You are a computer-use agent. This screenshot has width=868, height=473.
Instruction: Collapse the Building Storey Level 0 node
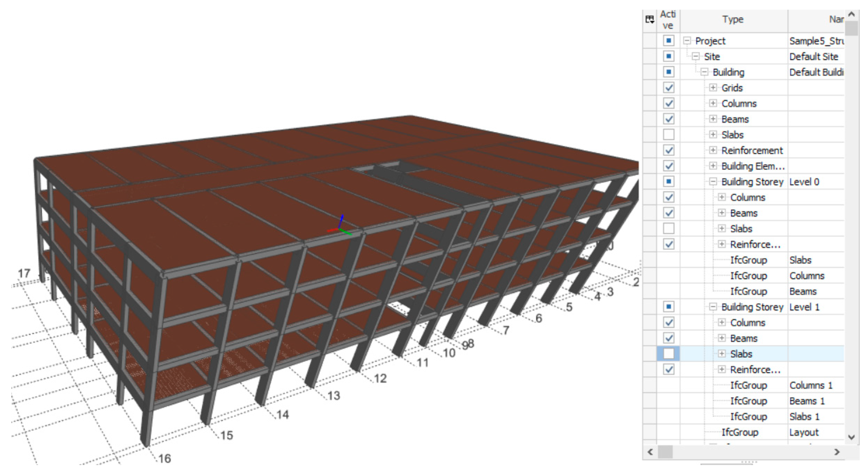click(713, 181)
